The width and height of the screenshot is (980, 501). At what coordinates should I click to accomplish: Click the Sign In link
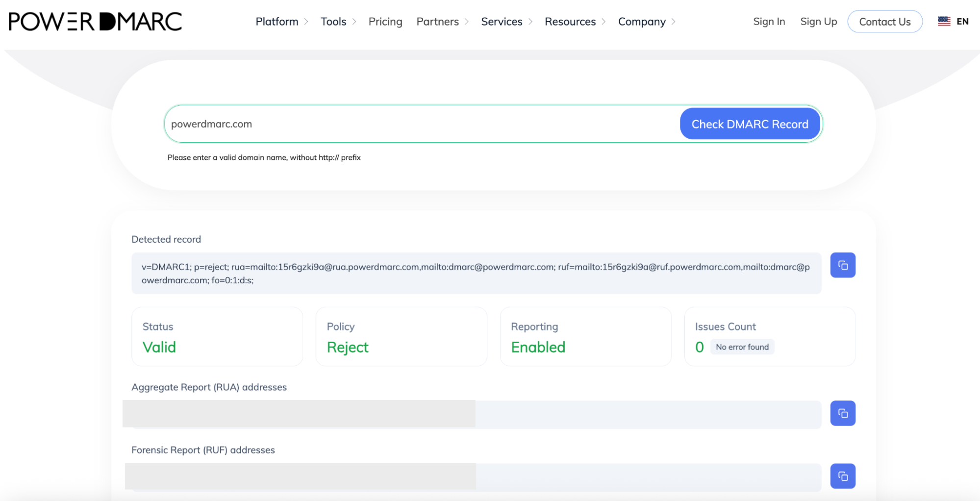(769, 22)
